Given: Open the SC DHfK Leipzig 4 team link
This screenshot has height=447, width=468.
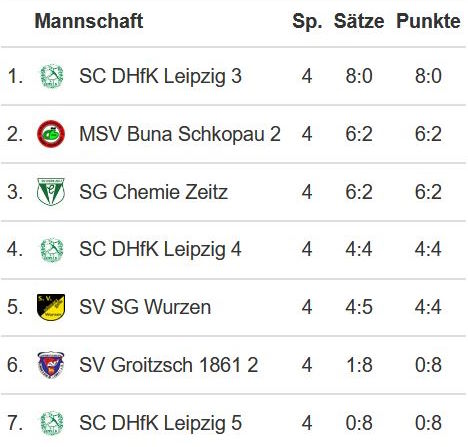Looking at the screenshot, I should [160, 250].
